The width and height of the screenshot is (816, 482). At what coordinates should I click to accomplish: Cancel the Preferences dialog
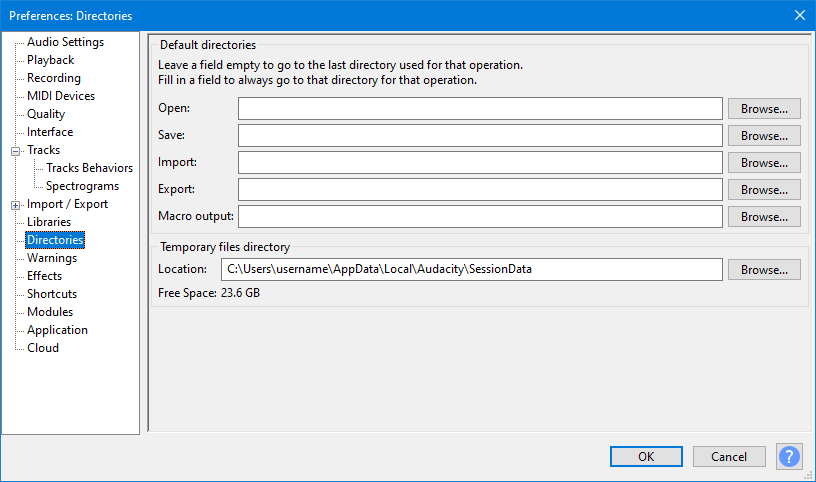click(729, 456)
